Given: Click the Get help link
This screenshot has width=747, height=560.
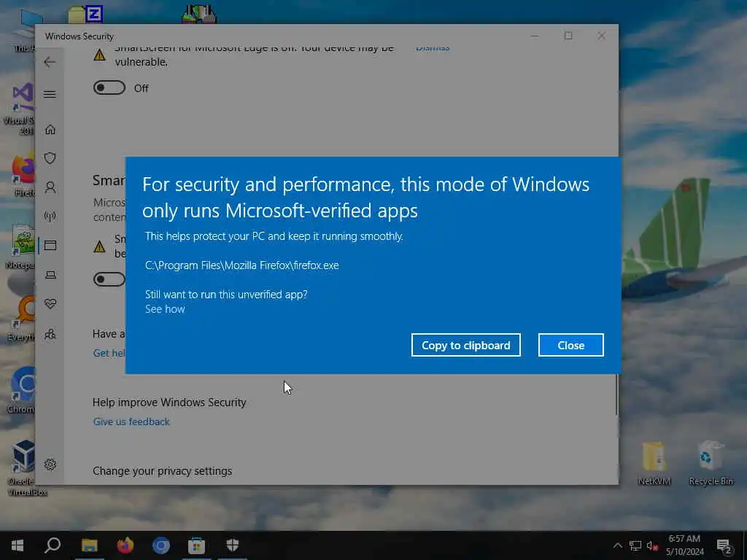Looking at the screenshot, I should click(109, 353).
